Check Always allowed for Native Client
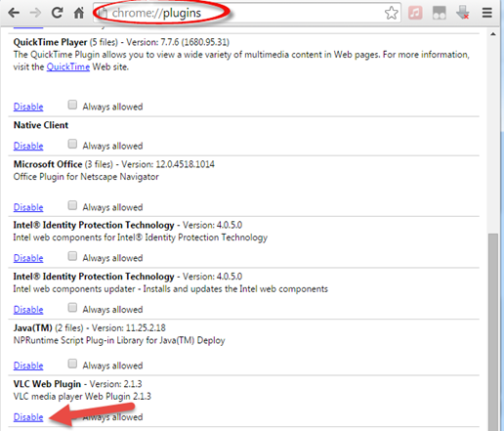The width and height of the screenshot is (504, 431). (72, 144)
